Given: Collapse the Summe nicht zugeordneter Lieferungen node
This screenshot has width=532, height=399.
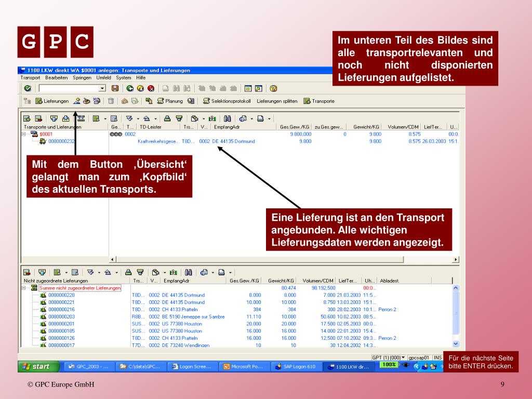Looking at the screenshot, I should pyautogui.click(x=24, y=288).
